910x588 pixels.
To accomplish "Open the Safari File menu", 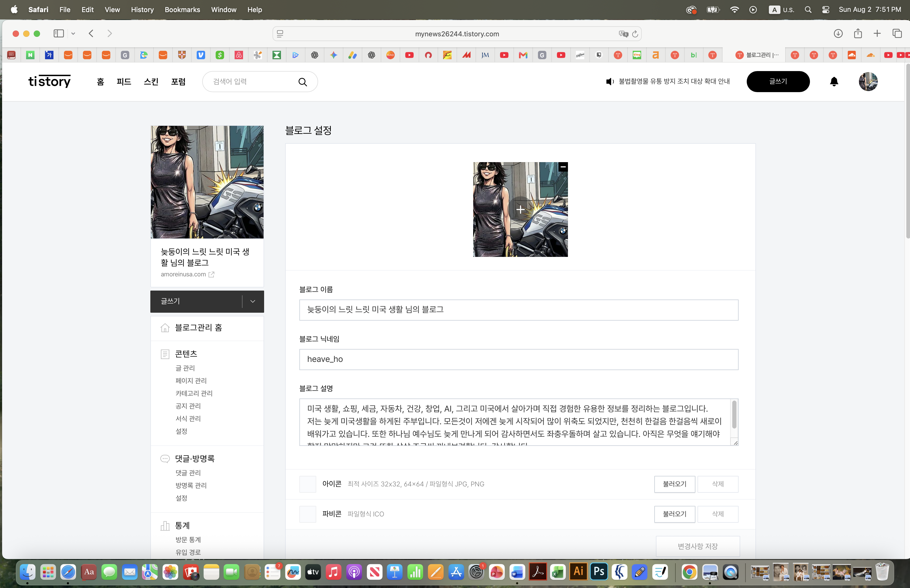I will pos(65,9).
